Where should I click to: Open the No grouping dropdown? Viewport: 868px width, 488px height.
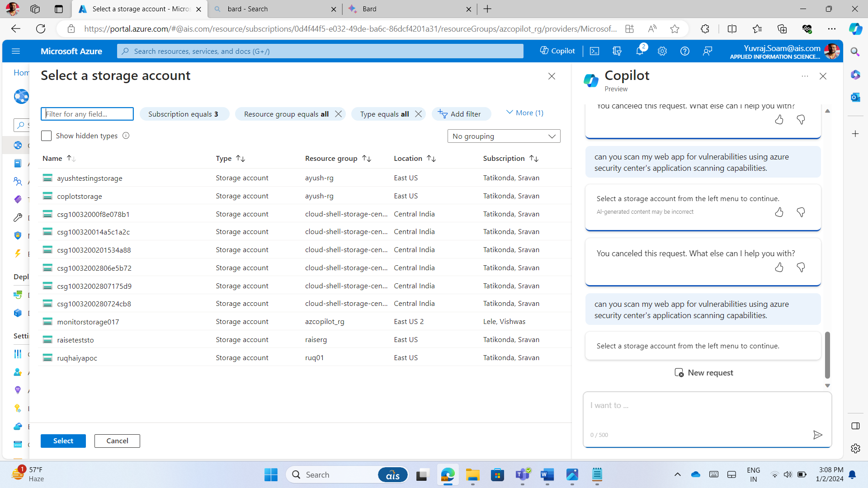504,136
